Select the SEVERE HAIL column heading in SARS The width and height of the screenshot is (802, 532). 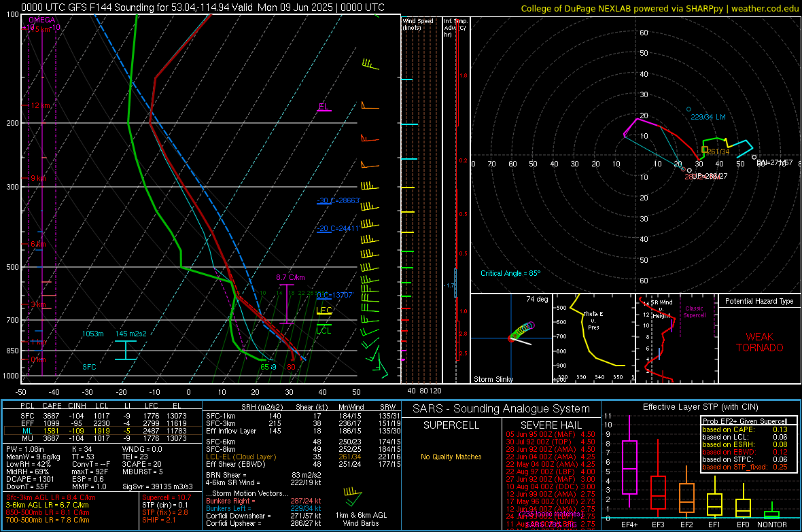click(551, 425)
